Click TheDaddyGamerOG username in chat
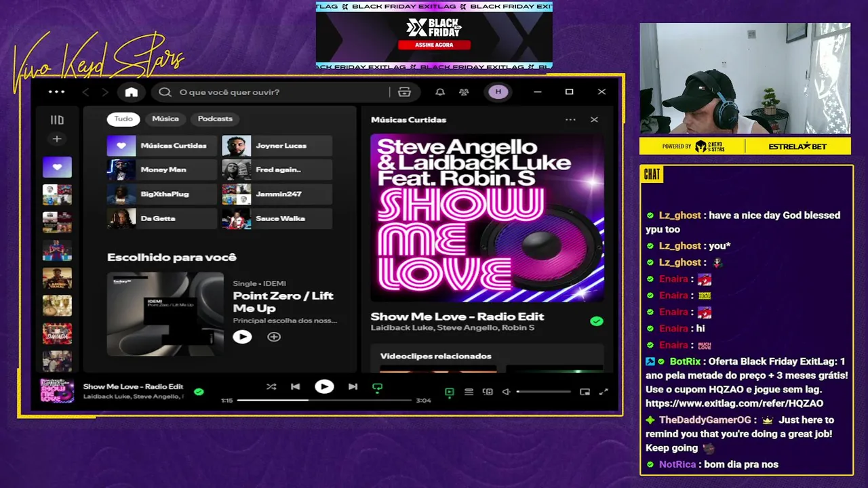 click(705, 420)
